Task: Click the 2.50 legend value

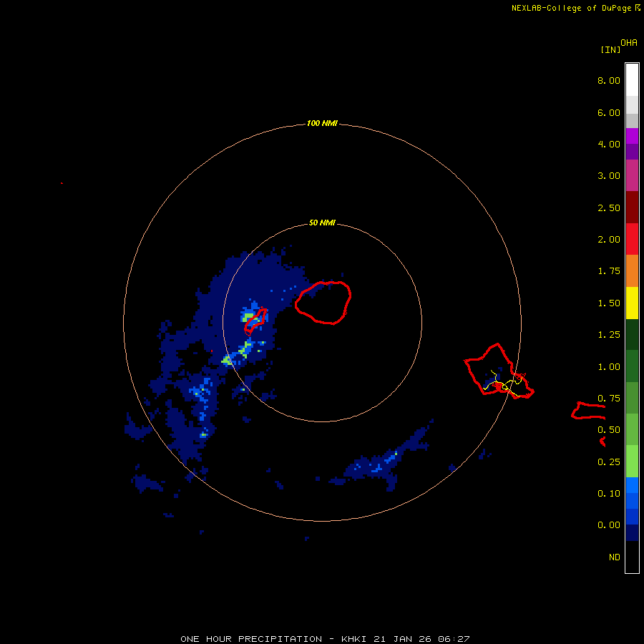Action: tap(609, 208)
